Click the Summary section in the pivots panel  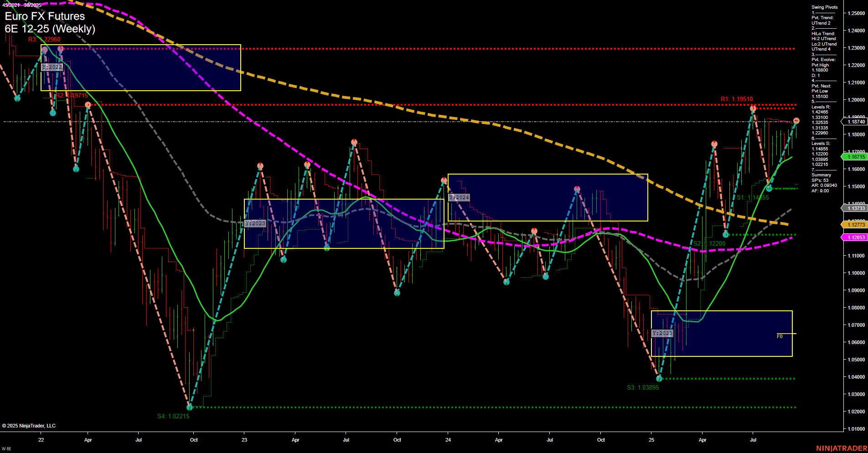(x=821, y=175)
